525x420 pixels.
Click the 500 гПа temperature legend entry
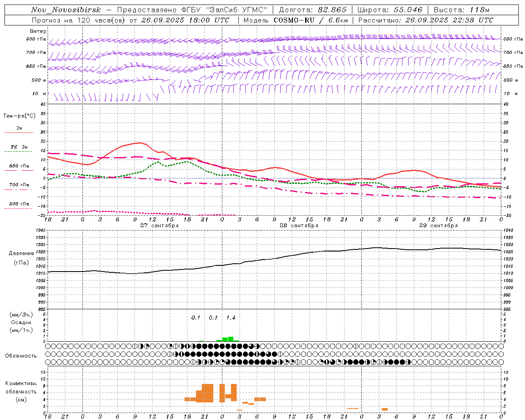19,205
